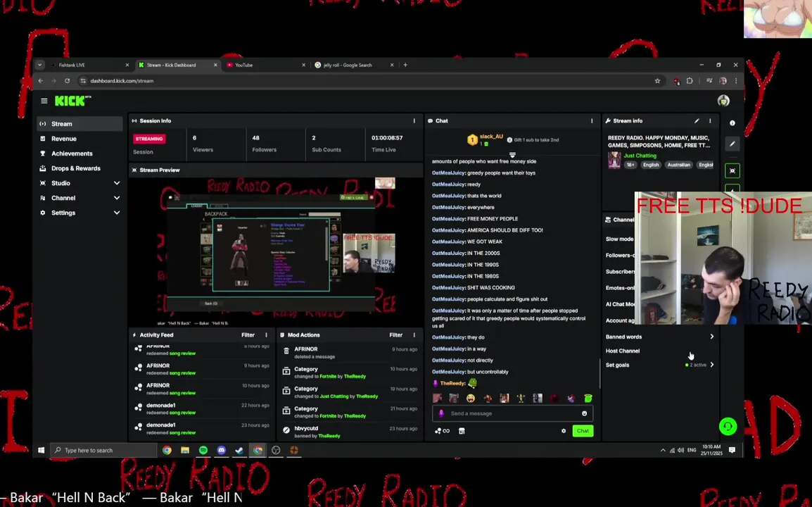
Task: Open the emoji picker in message box
Action: coord(584,413)
